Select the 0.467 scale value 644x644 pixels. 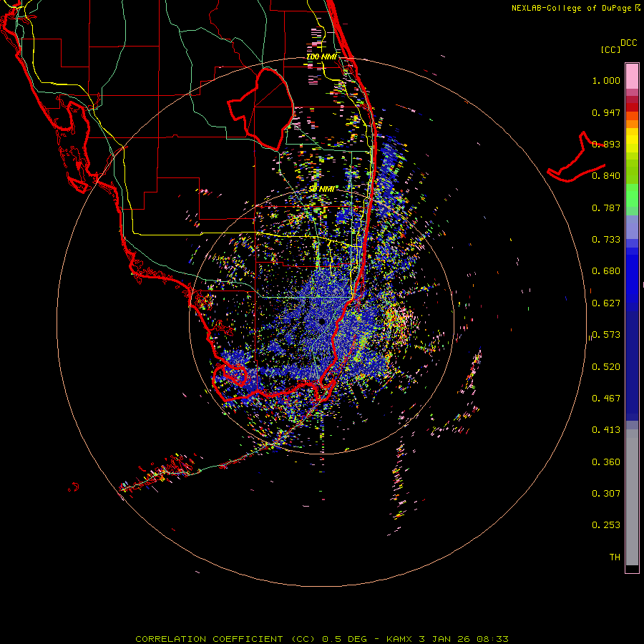[x=606, y=399]
